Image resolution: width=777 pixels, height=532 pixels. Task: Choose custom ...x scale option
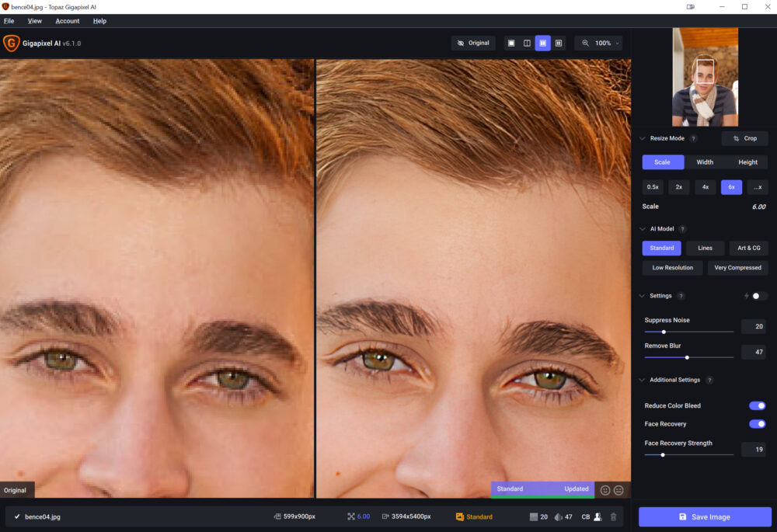pyautogui.click(x=758, y=187)
